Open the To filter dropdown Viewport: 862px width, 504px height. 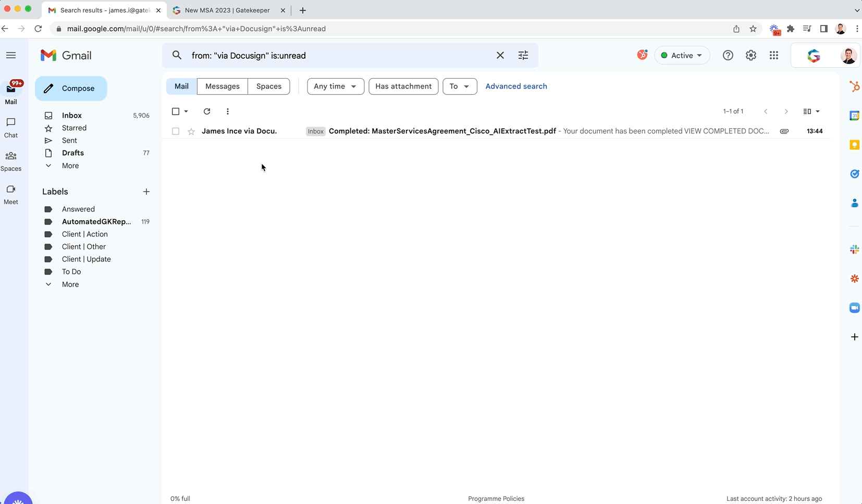(460, 86)
